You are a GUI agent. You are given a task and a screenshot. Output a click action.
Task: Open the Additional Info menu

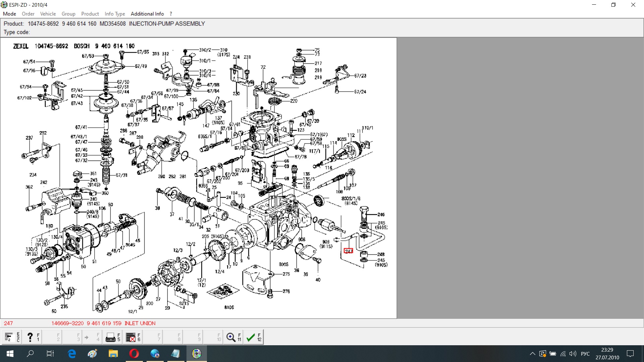[147, 14]
